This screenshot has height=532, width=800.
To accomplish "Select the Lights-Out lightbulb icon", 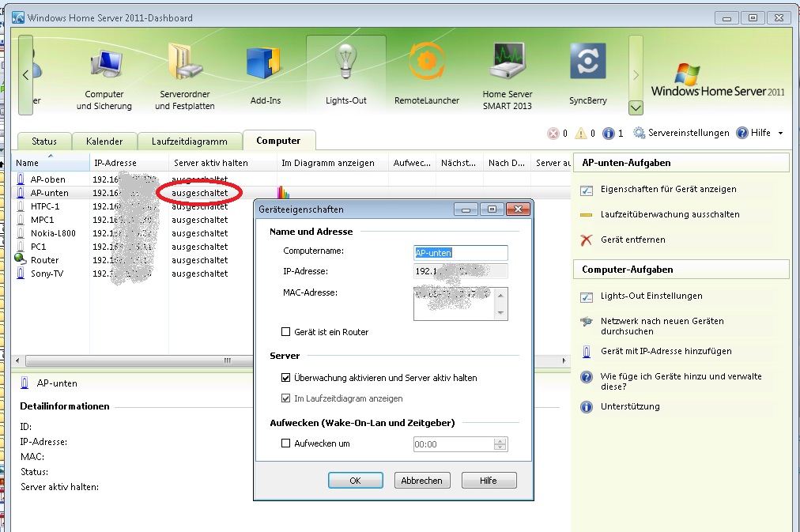I will 346,62.
